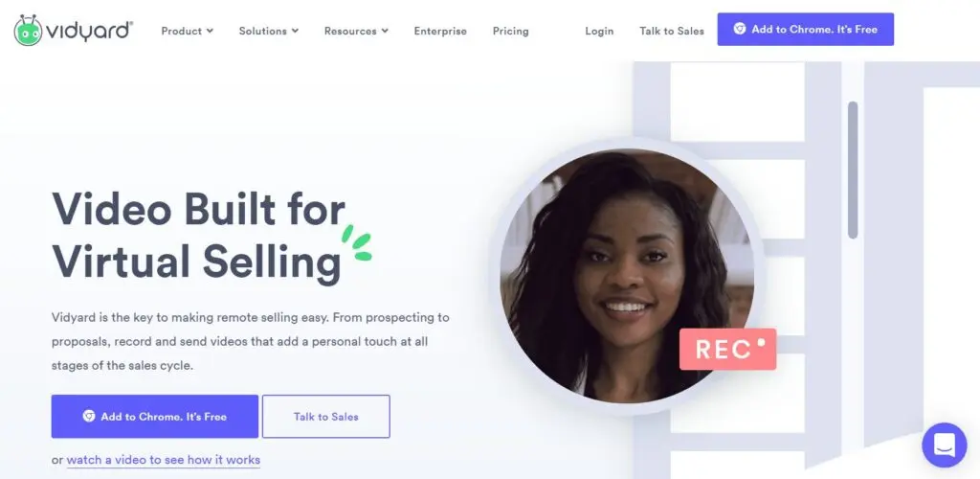The height and width of the screenshot is (479, 980).
Task: Select the Login link
Action: [x=599, y=31]
